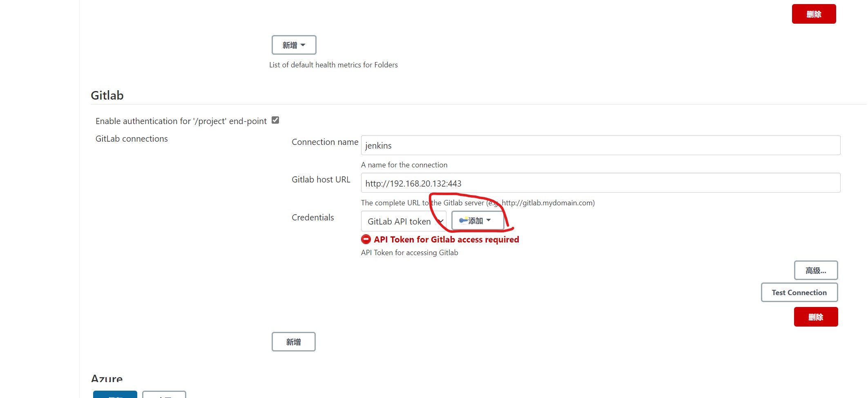Click the red error icon beside API Token message
Screen dimensions: 868x398
click(366, 240)
